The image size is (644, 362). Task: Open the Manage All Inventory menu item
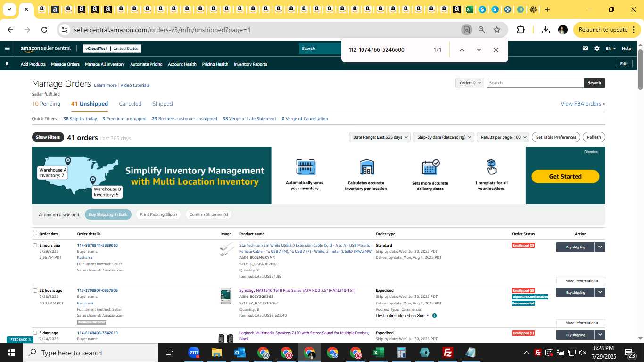point(105,64)
